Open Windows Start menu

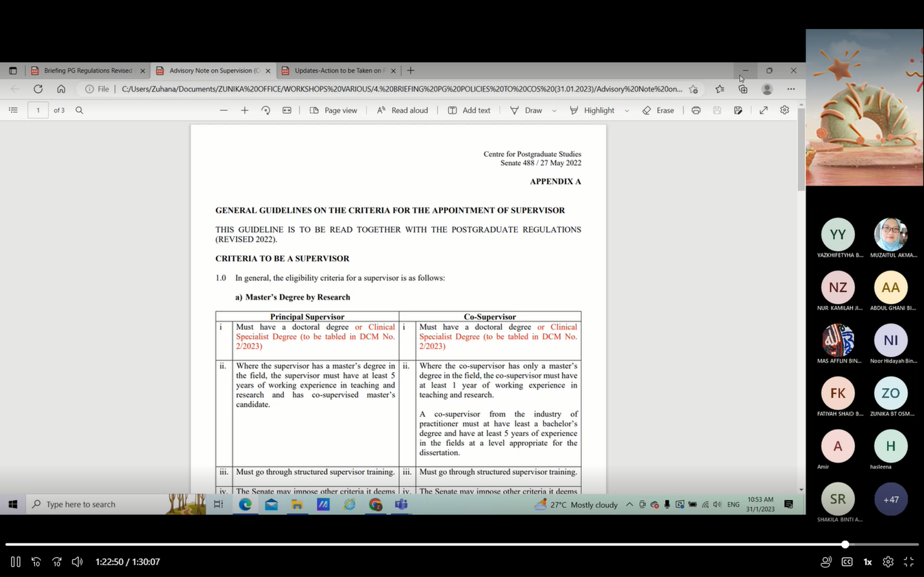[13, 504]
